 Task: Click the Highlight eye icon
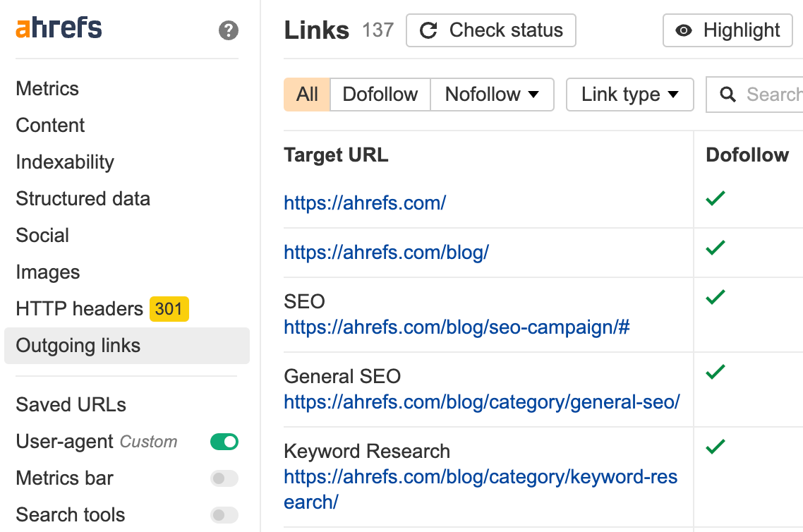point(683,31)
